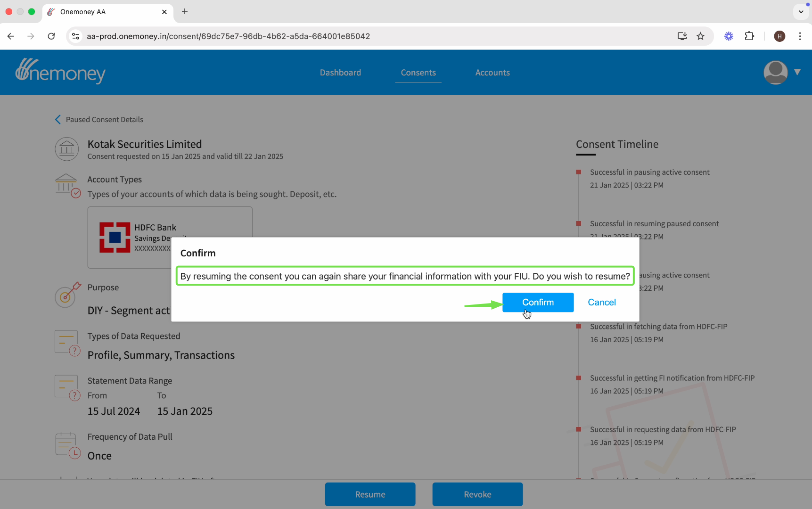Open the Dashboard tab
The height and width of the screenshot is (509, 812).
340,73
